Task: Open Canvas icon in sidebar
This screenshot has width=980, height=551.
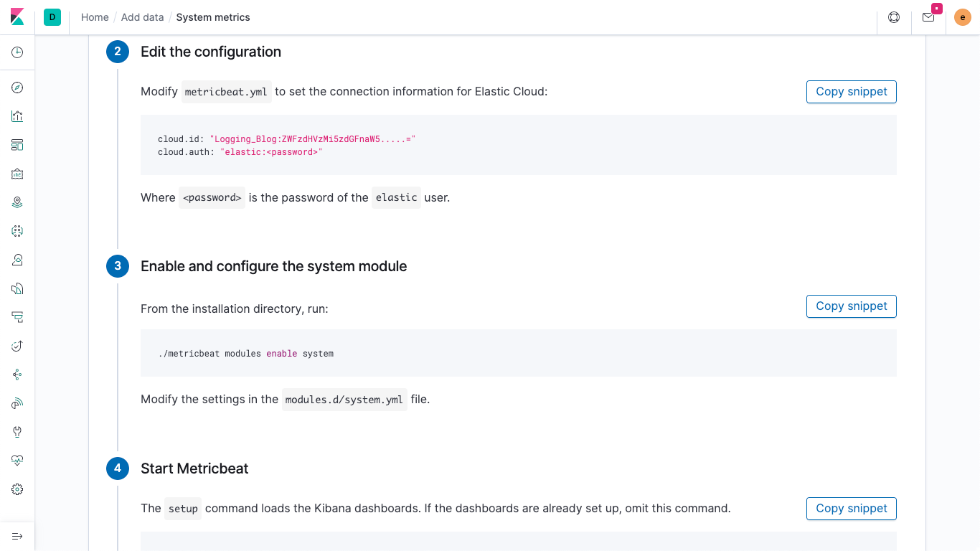Action: pyautogui.click(x=17, y=174)
